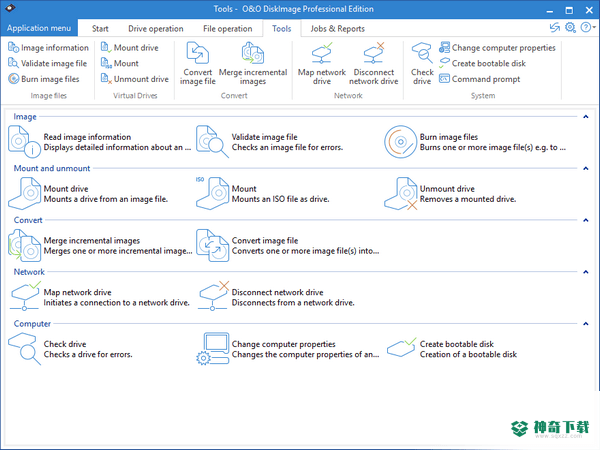Screen dimensions: 600x450
Task: Select the Tools tab
Action: point(282,29)
